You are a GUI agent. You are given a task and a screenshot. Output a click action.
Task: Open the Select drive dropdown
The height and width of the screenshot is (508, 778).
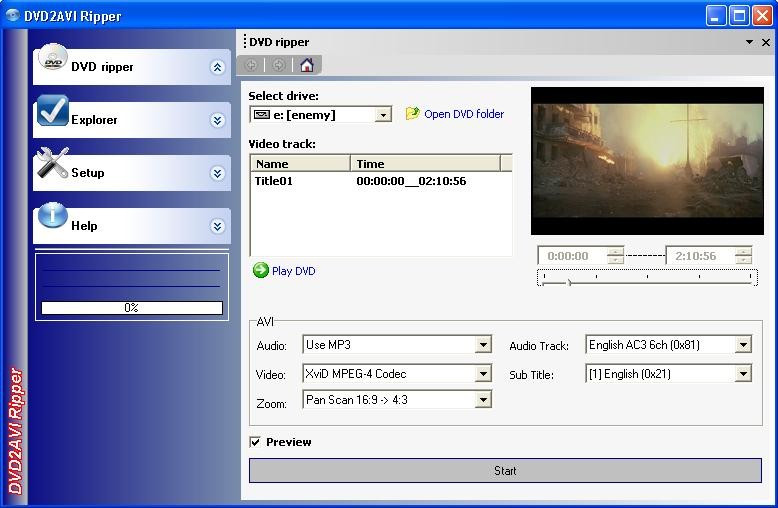click(x=383, y=115)
